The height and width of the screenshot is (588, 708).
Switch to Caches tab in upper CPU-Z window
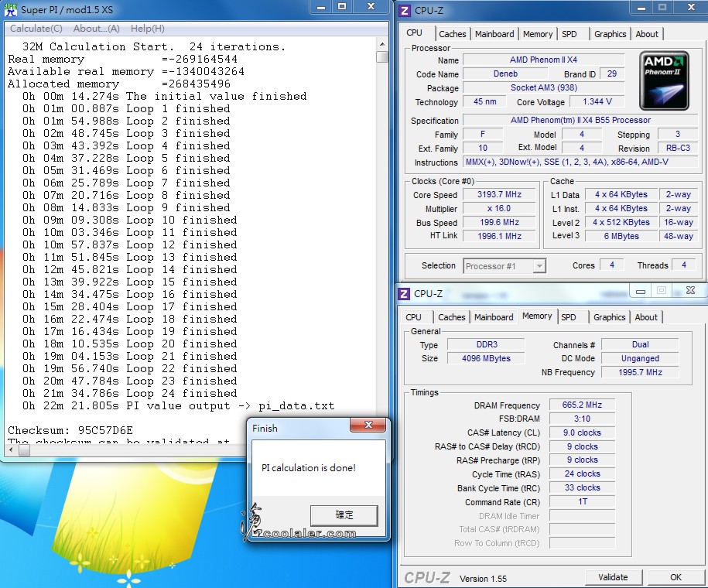[453, 34]
